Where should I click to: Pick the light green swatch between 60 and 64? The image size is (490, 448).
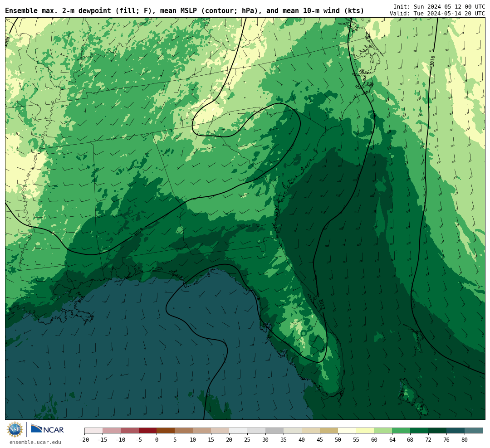383,431
